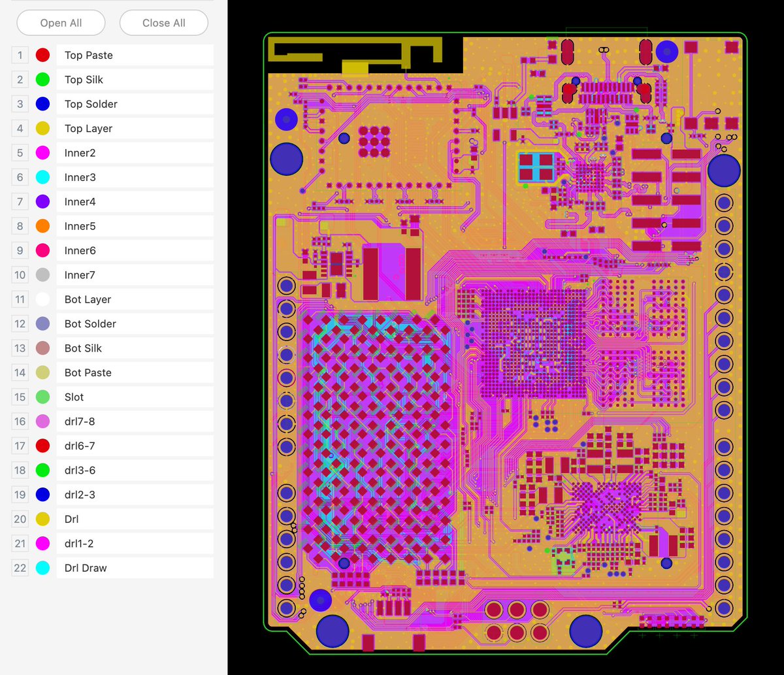Select the Drl Draw layer row
Screen dimensions: 784x675
pos(135,568)
